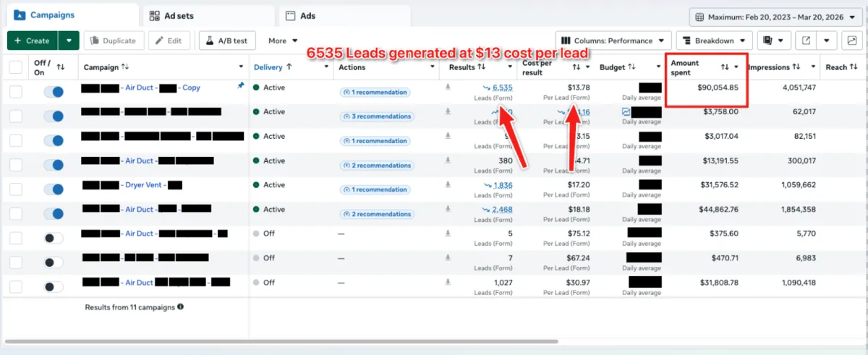Open 3 recommendations pill

(375, 116)
